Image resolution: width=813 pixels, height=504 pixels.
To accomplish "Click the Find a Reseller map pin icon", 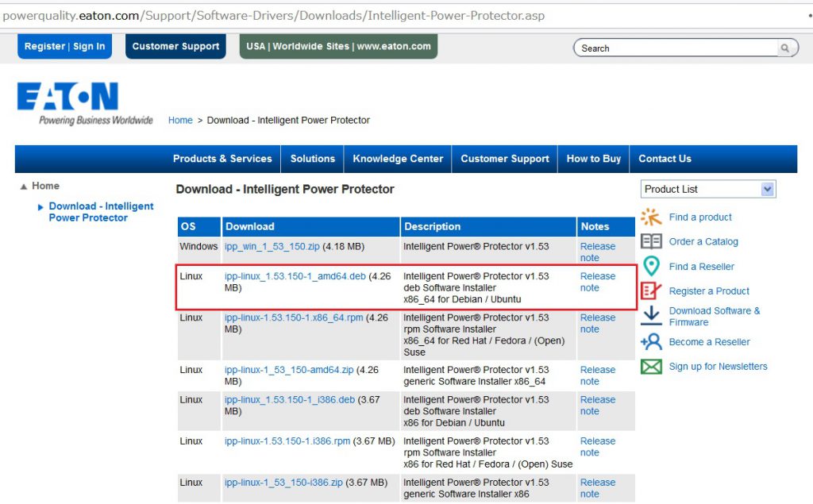I will (651, 266).
